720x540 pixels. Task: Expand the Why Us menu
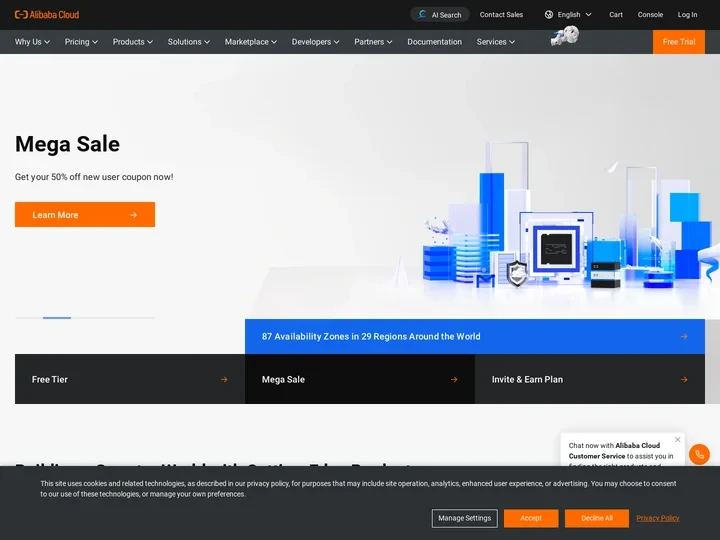click(32, 42)
